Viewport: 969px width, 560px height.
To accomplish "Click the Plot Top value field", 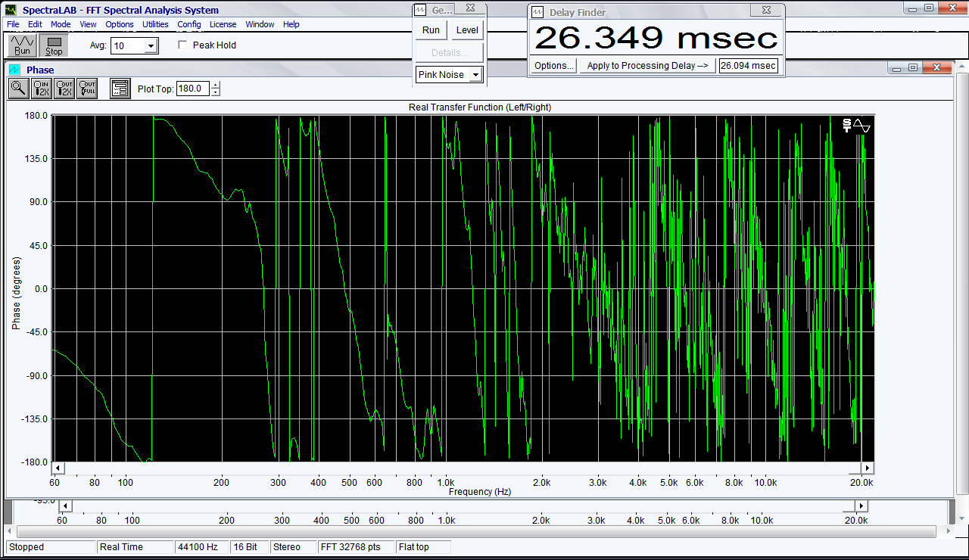I will 192,89.
